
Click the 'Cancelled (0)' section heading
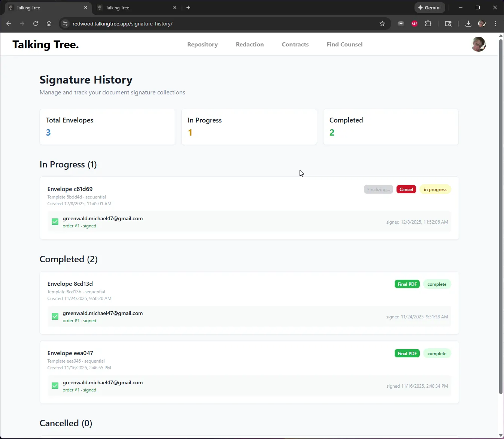point(66,423)
